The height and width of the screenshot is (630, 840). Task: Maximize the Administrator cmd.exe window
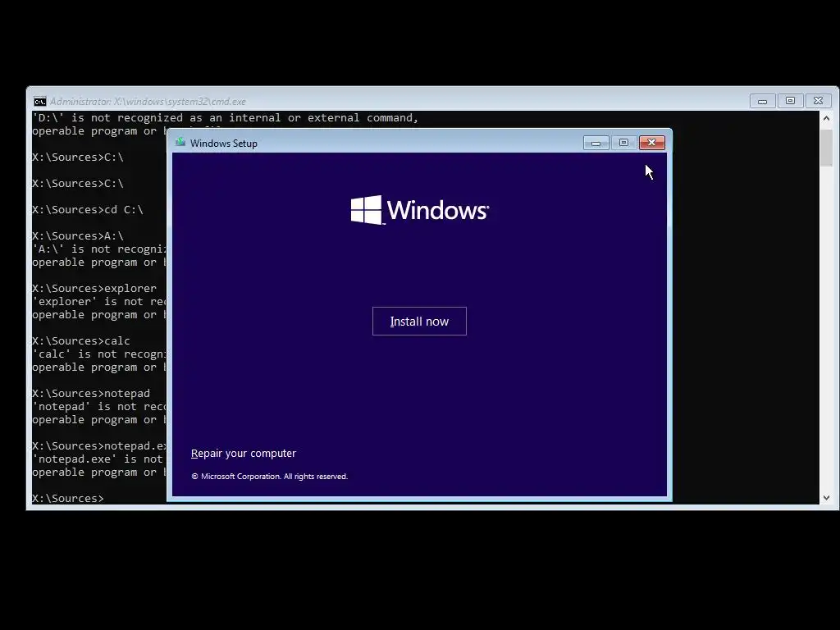790,101
